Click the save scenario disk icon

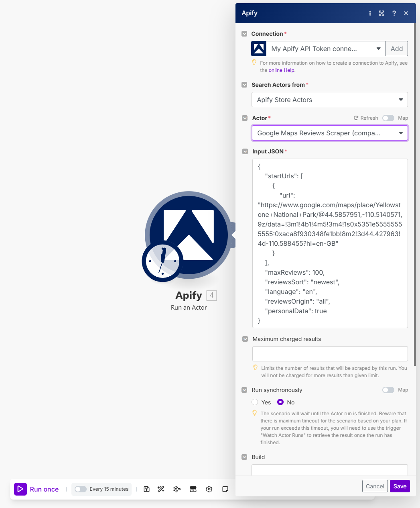pyautogui.click(x=146, y=489)
